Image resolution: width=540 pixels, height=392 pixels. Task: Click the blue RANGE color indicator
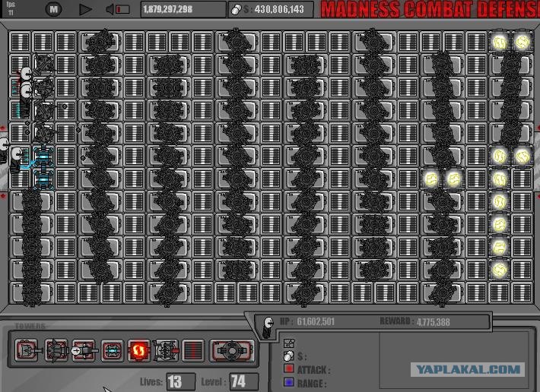tap(288, 382)
